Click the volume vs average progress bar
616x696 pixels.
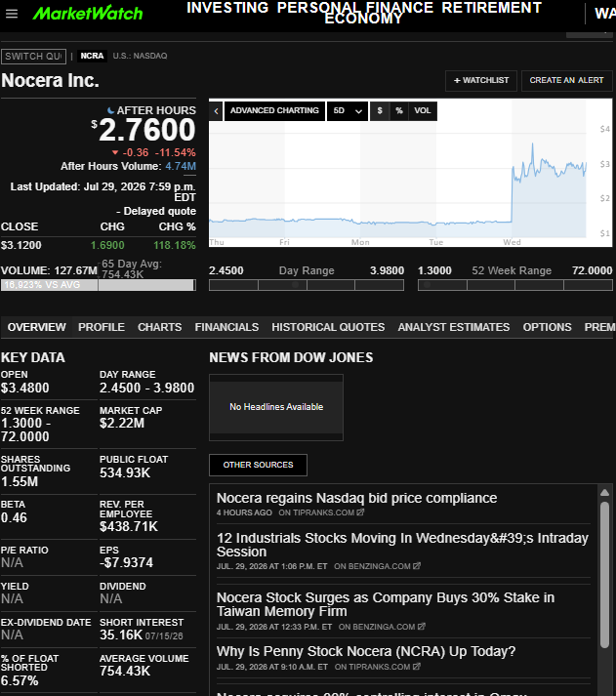coord(98,285)
